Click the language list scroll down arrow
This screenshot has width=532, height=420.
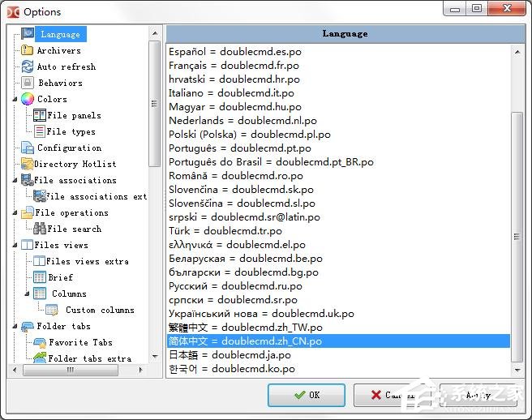tap(517, 370)
